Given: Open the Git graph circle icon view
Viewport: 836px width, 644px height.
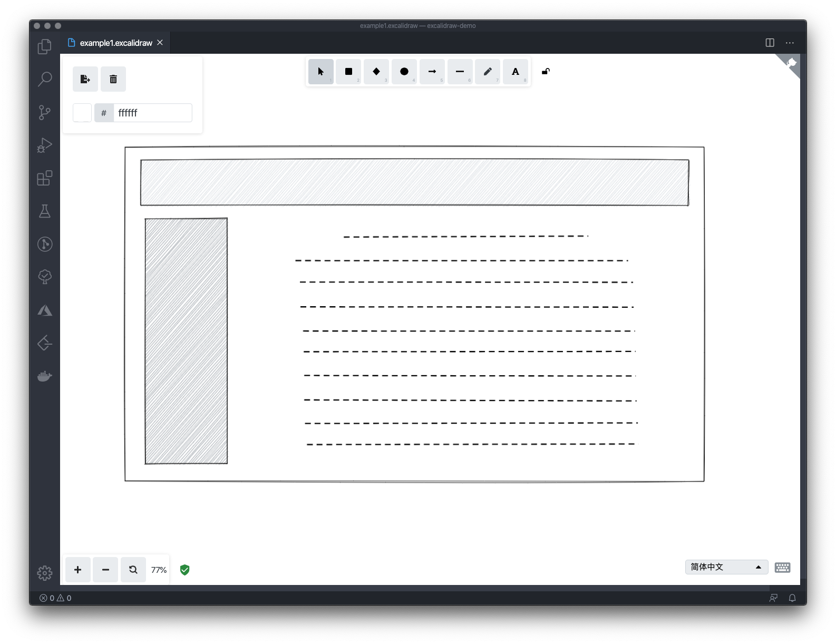Looking at the screenshot, I should coord(45,244).
